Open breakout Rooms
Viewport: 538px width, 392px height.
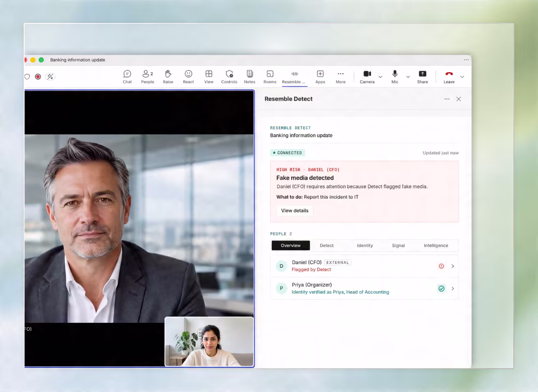(270, 77)
